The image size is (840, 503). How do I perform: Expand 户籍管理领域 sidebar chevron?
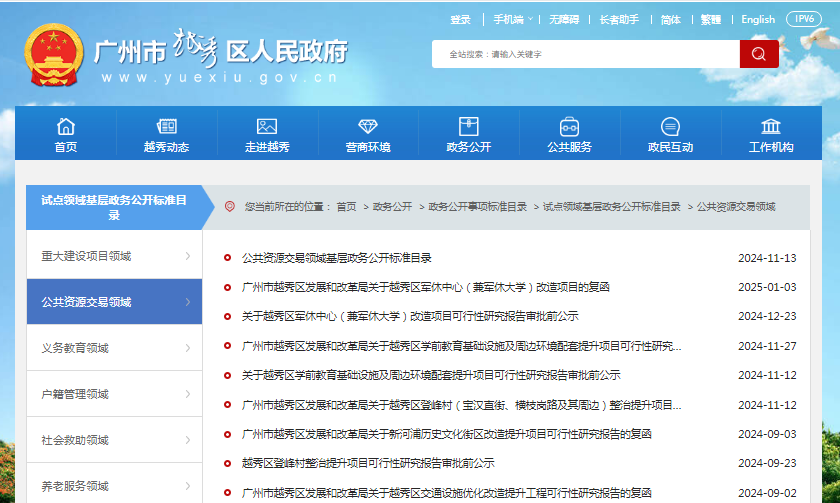click(188, 394)
